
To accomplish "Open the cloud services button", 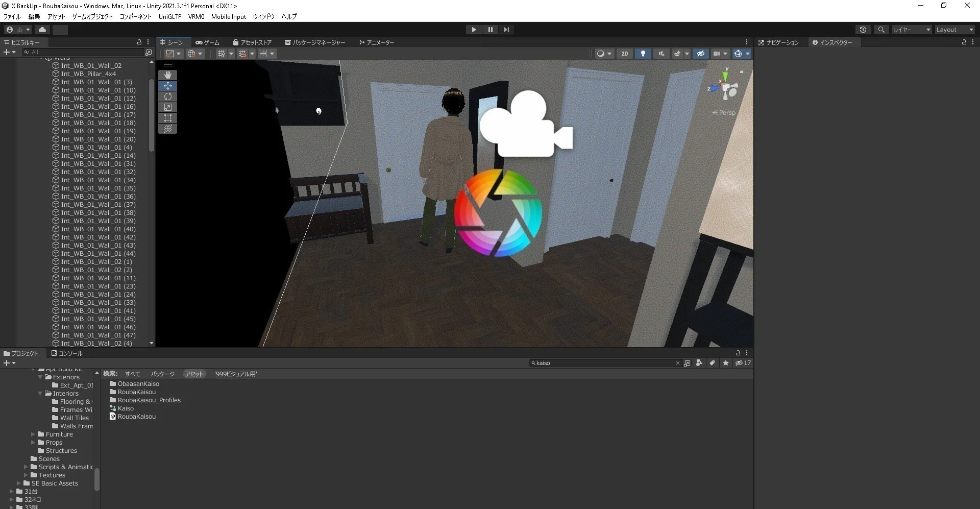I will (x=42, y=30).
